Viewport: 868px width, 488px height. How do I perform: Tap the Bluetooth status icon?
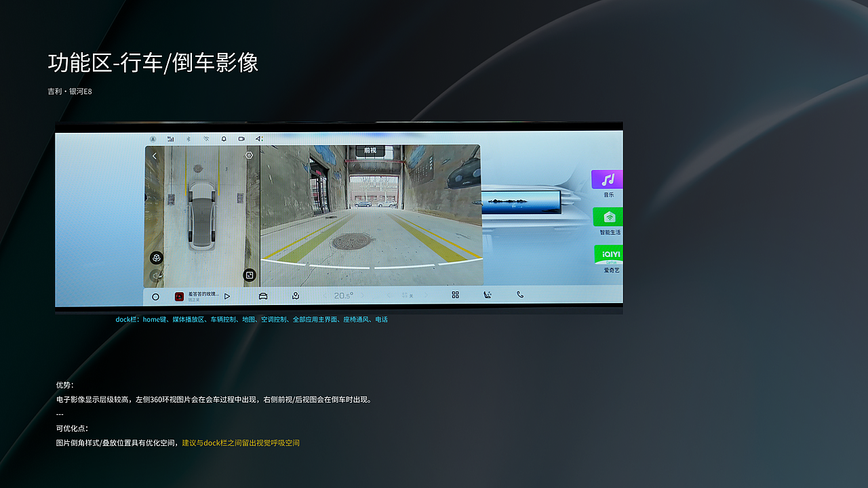point(189,139)
